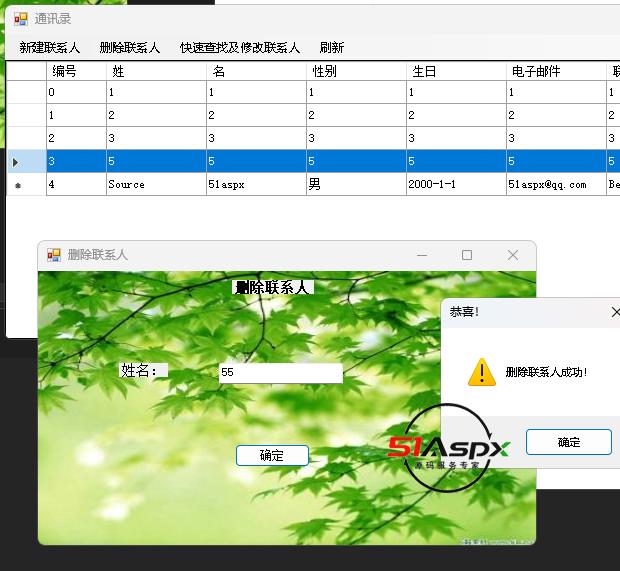This screenshot has width=620, height=571.
Task: Click the 编号 cell with value 4
Action: (x=76, y=184)
